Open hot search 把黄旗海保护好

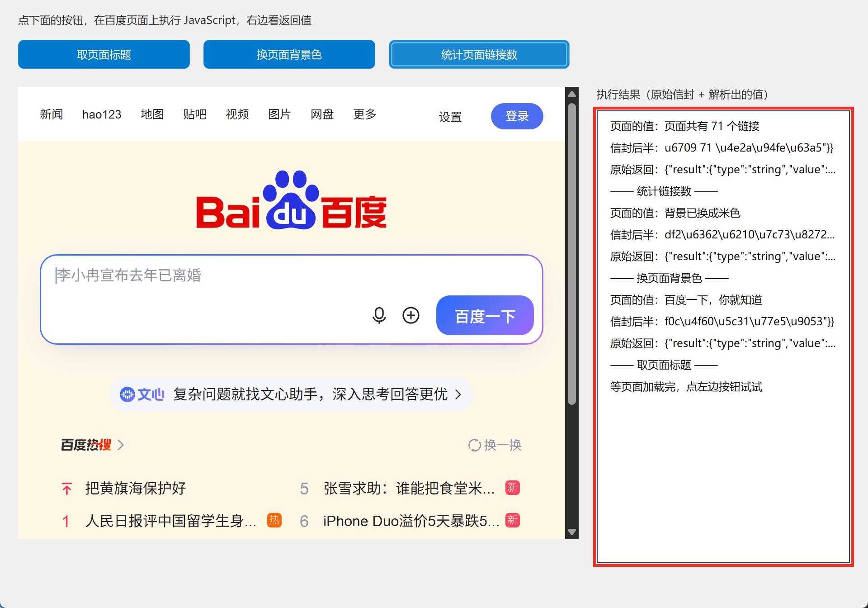click(136, 489)
